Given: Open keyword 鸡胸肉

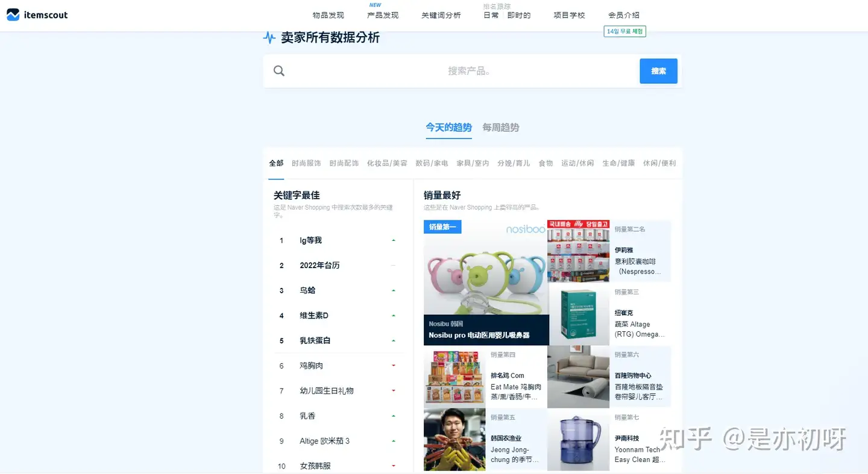Looking at the screenshot, I should pos(312,366).
